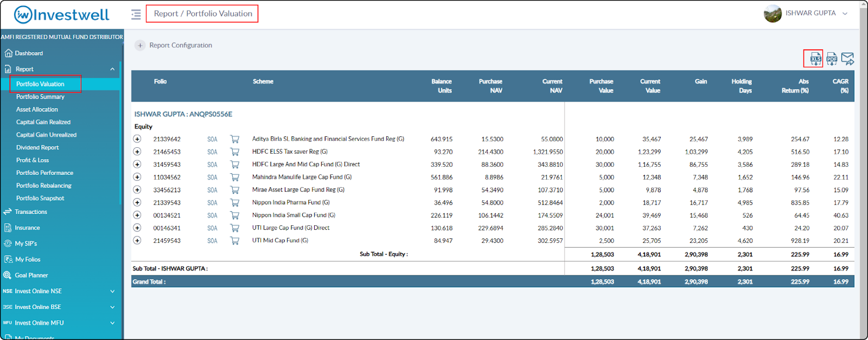Open Profit & Loss report
The image size is (868, 340).
(33, 160)
